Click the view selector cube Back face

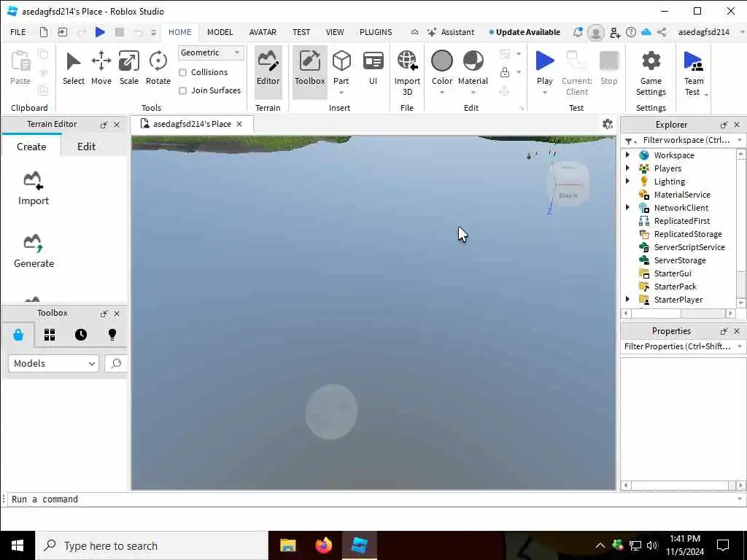coord(568,195)
